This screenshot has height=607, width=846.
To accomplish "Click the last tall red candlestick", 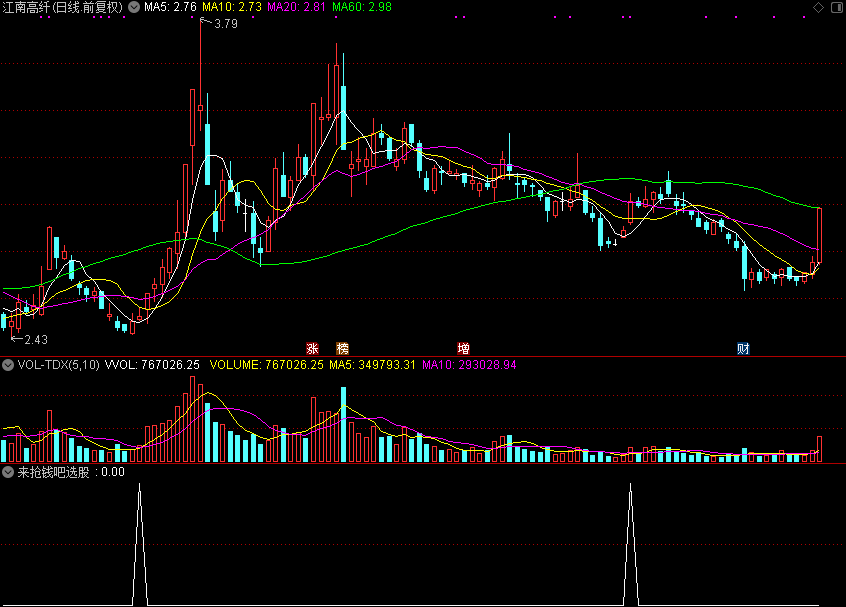I will [819, 232].
